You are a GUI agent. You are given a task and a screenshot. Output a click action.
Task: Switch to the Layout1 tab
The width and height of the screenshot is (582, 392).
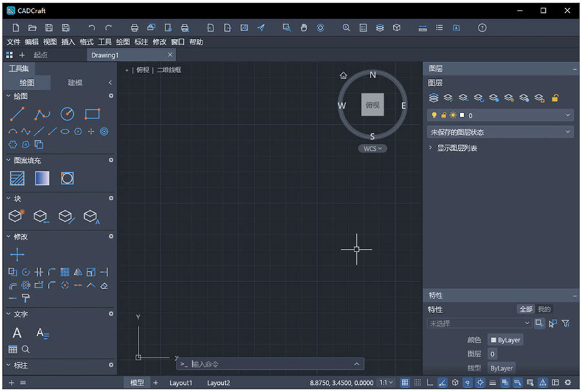[x=181, y=383]
